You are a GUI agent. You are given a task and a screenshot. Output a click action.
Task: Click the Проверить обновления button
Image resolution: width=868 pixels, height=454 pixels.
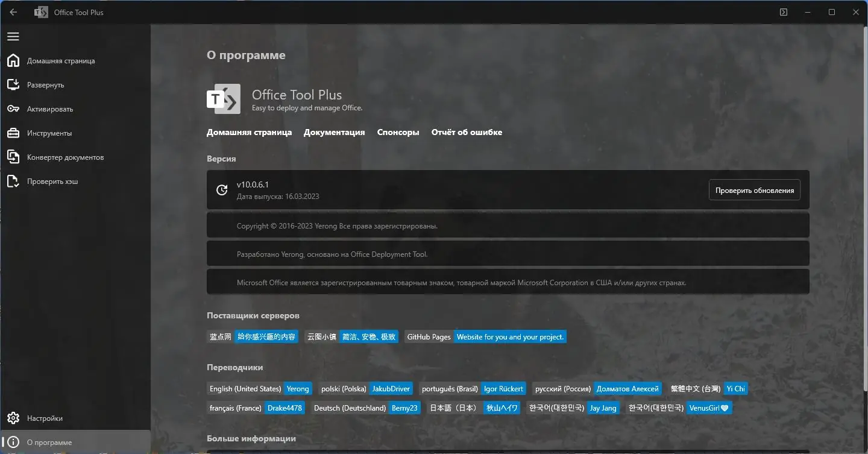pyautogui.click(x=754, y=190)
